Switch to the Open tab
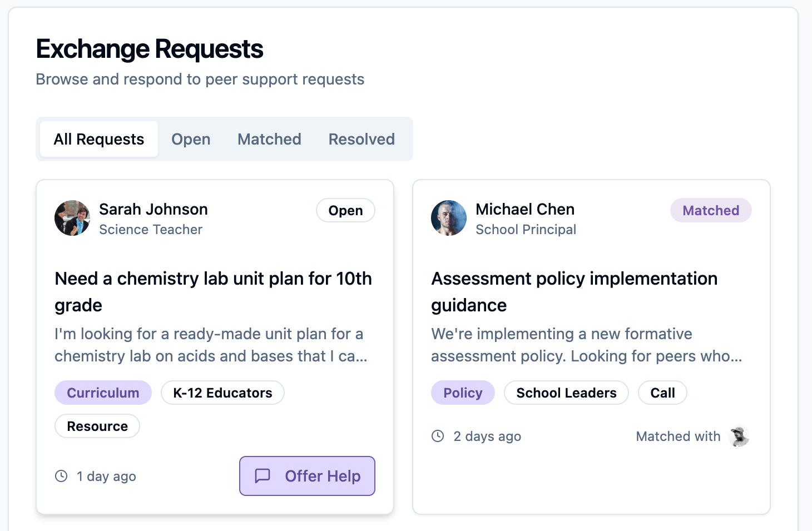 coord(191,139)
